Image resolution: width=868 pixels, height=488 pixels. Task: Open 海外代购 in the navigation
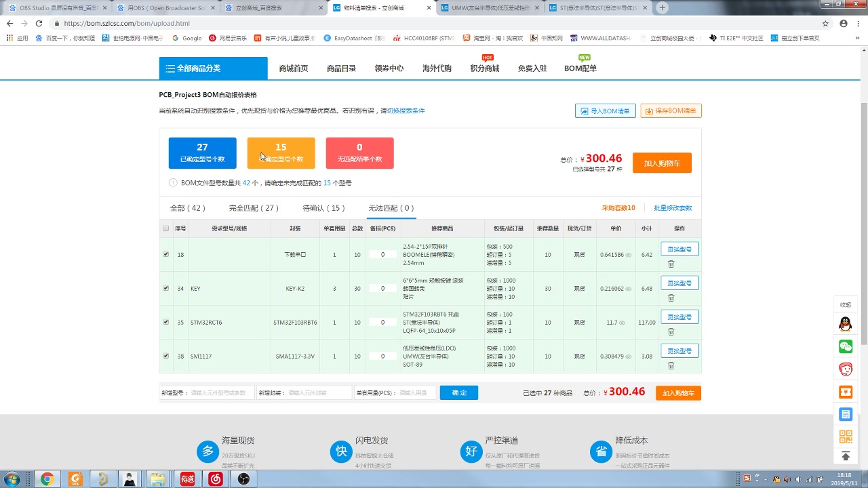pos(437,68)
